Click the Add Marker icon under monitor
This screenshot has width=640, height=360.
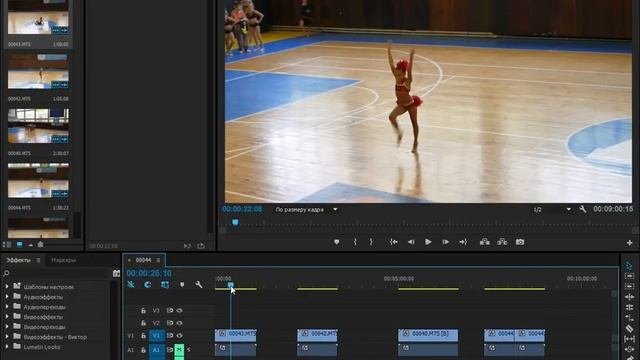click(336, 242)
